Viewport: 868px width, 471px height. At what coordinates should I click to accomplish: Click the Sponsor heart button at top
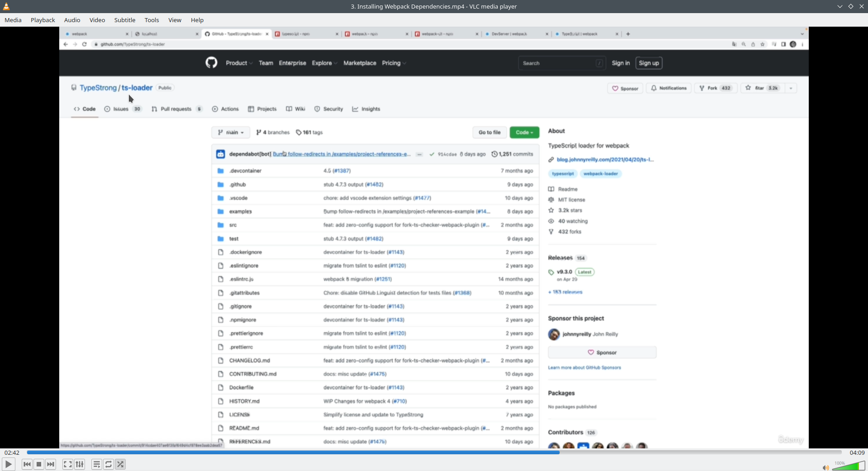point(625,88)
